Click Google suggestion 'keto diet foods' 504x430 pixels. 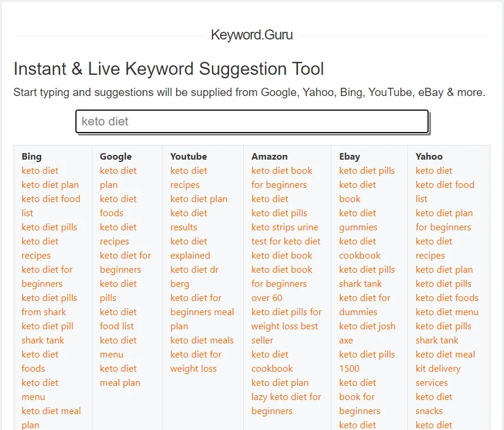118,206
